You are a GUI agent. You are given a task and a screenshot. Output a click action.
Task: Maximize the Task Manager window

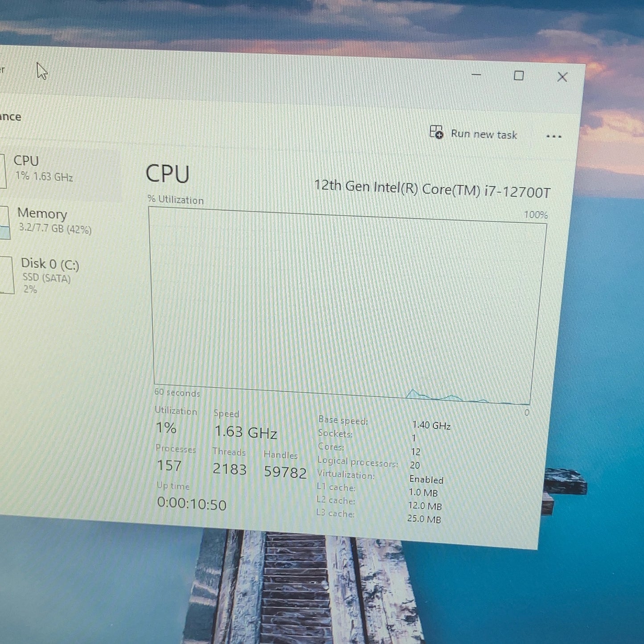click(x=519, y=76)
